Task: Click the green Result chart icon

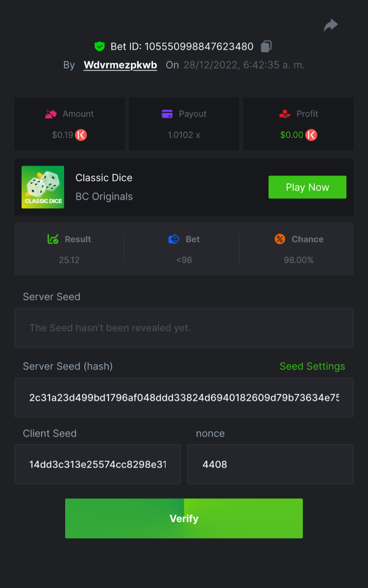Action: tap(53, 239)
